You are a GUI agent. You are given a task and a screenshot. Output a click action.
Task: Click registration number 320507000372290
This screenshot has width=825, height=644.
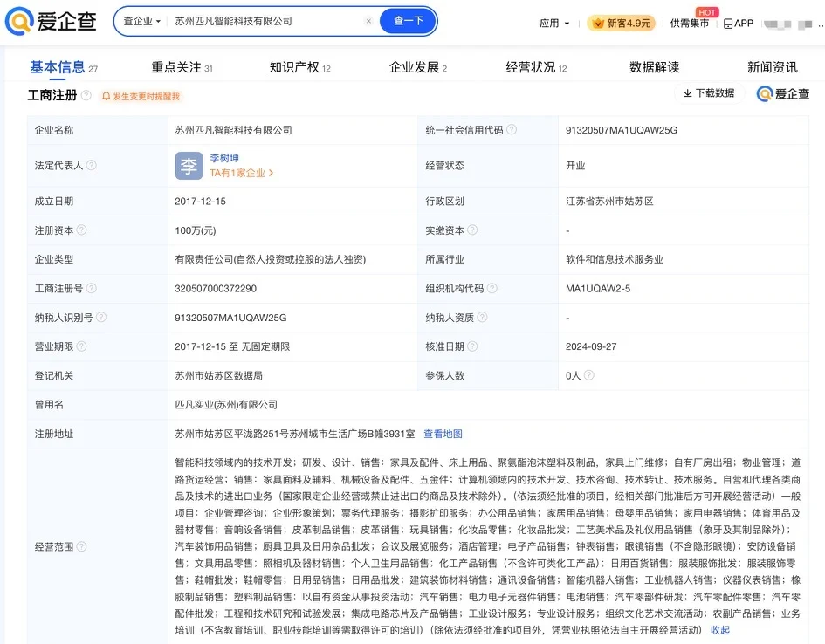point(216,289)
